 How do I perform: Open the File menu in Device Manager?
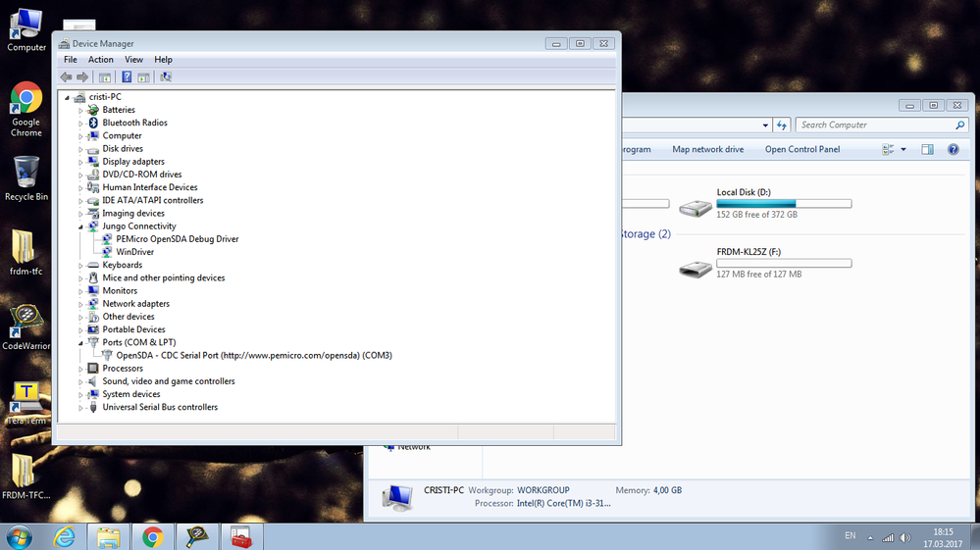70,59
